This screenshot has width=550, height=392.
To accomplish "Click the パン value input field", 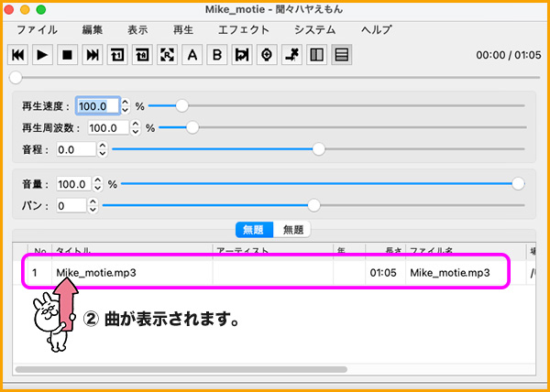I will point(71,206).
